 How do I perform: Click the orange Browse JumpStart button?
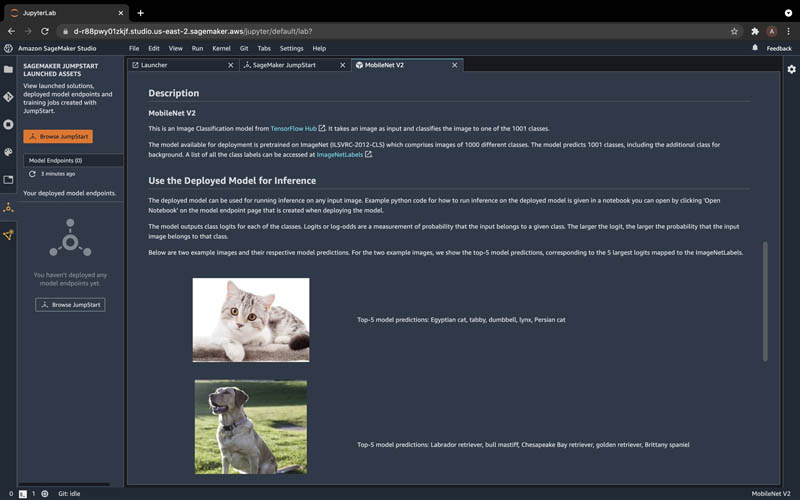[x=58, y=136]
